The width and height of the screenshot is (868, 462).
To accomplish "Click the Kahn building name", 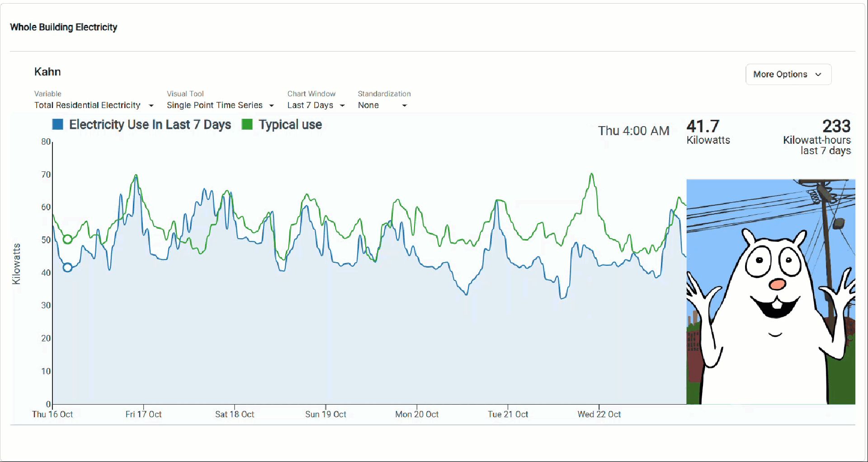I will point(47,72).
